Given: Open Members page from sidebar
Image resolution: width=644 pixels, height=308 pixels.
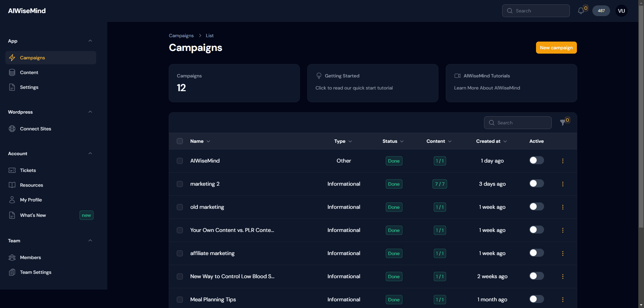Looking at the screenshot, I should click(x=51, y=257).
